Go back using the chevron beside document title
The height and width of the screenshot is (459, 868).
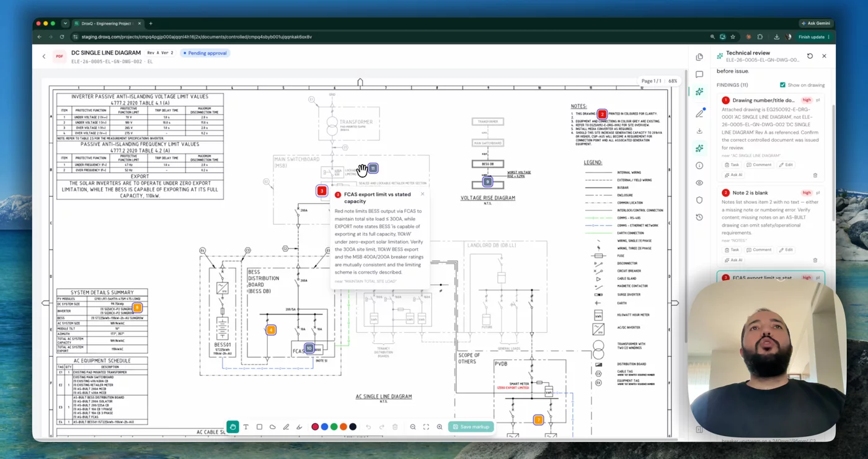44,56
